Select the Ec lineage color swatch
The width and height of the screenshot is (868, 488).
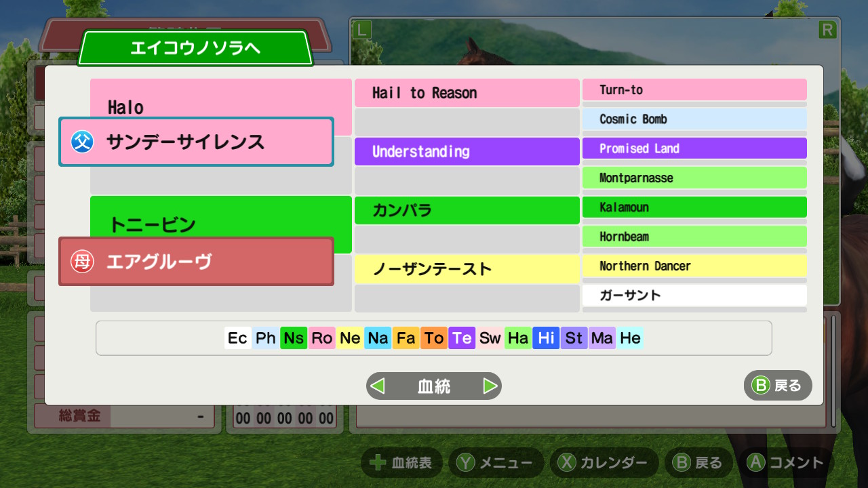point(238,338)
